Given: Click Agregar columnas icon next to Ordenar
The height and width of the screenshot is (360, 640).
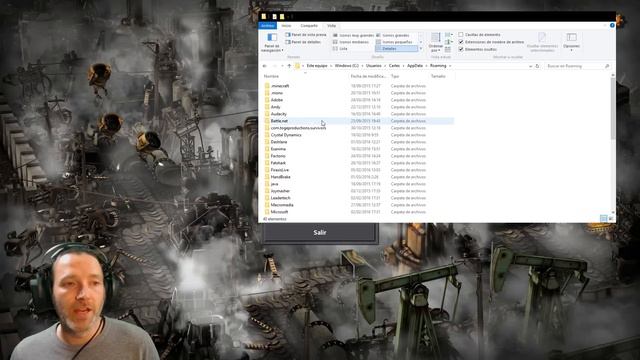Looking at the screenshot, I should point(449,42).
